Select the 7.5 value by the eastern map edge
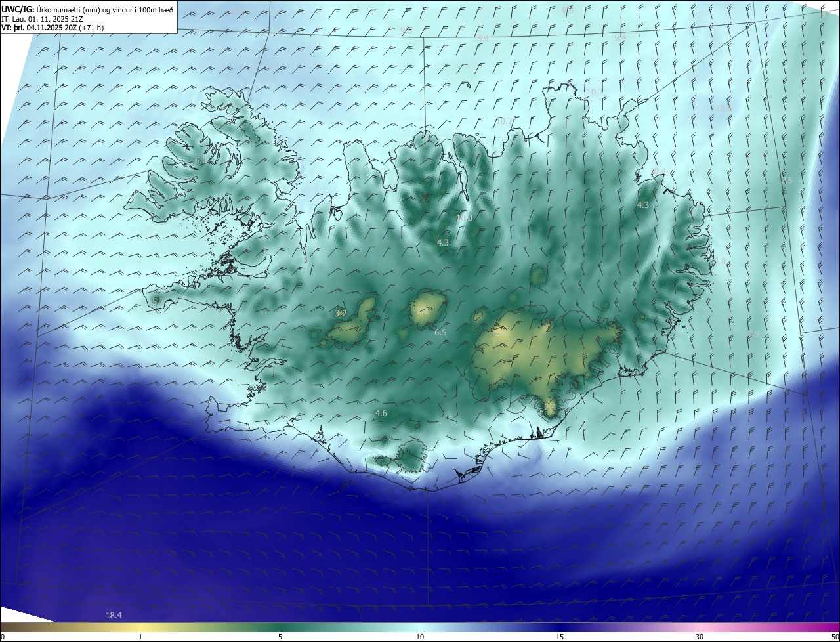840x642 pixels. (x=787, y=180)
